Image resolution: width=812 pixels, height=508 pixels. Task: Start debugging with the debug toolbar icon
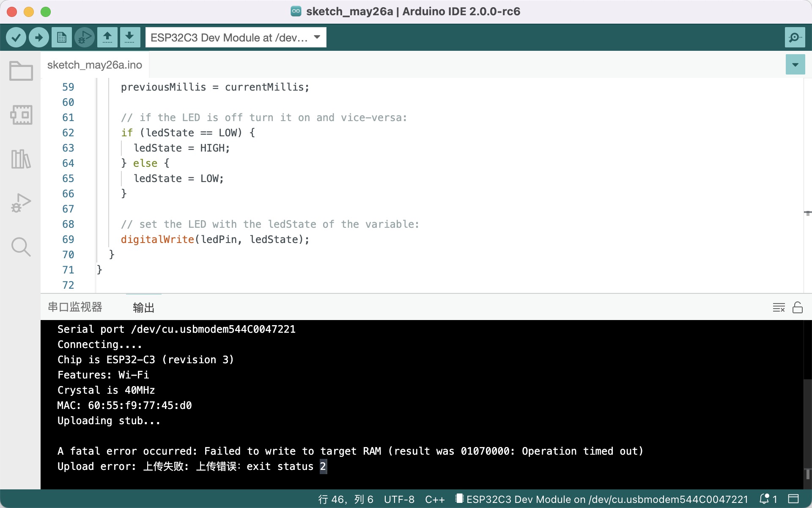(85, 38)
